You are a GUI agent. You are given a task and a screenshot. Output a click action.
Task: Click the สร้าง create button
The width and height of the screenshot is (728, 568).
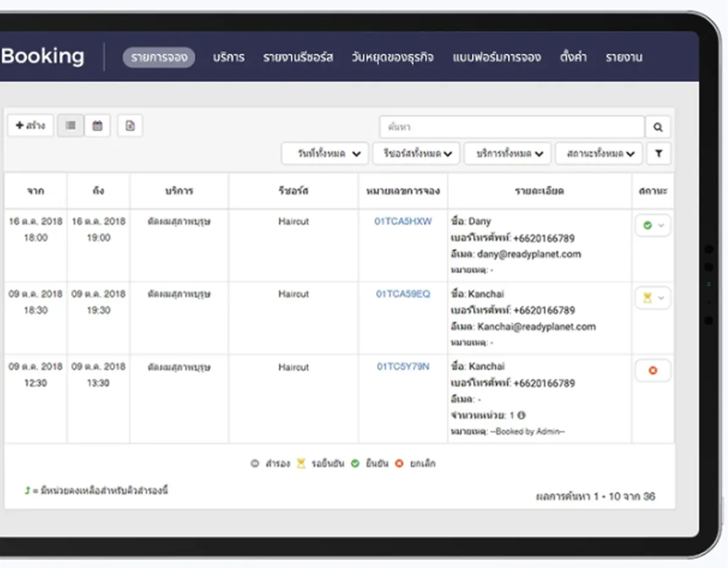[x=31, y=126]
